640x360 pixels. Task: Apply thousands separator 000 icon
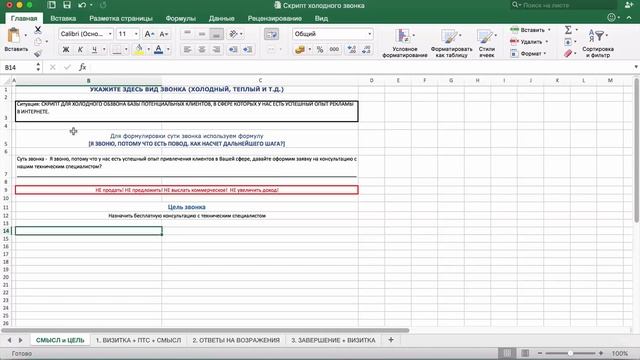tap(334, 50)
